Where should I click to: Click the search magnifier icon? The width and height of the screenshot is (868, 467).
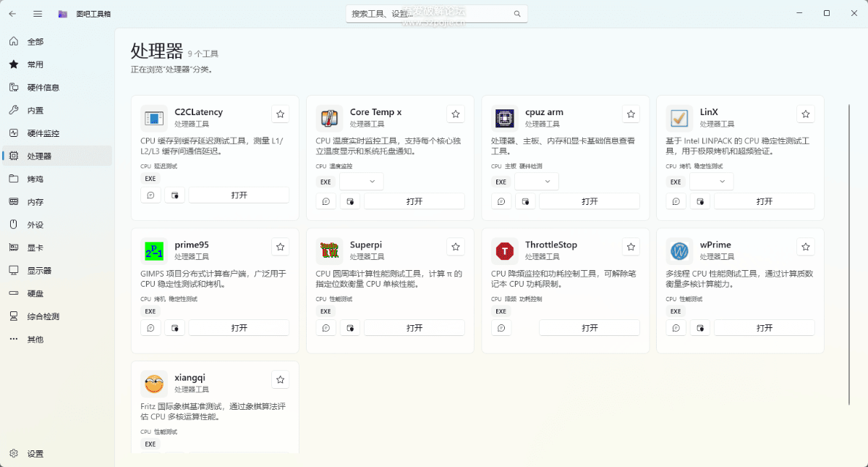pyautogui.click(x=516, y=14)
